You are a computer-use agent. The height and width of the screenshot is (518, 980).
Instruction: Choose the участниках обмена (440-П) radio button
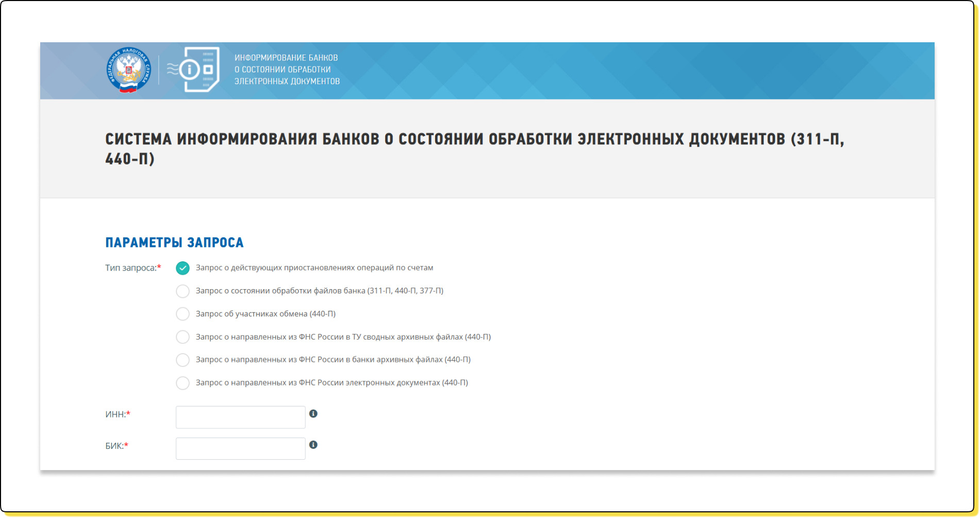pyautogui.click(x=182, y=314)
